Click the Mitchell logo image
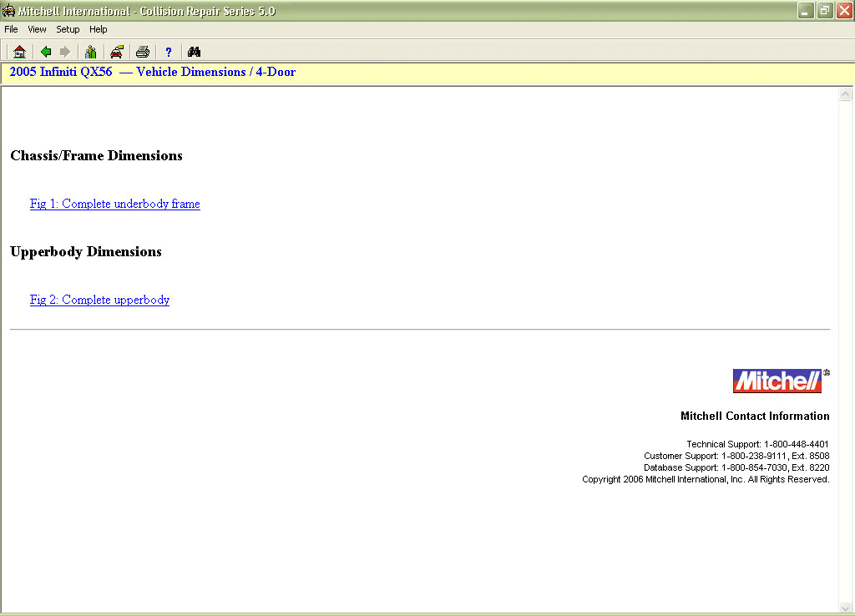 [777, 381]
